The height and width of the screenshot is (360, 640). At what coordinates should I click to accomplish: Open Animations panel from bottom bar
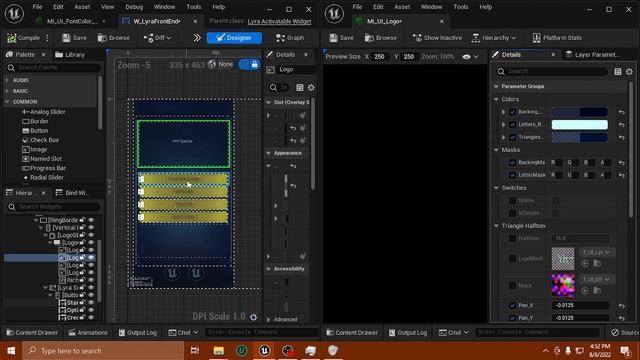coord(88,333)
